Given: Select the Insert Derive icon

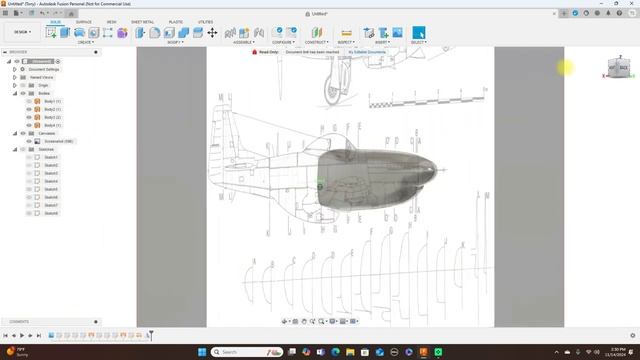Looking at the screenshot, I should (x=369, y=33).
